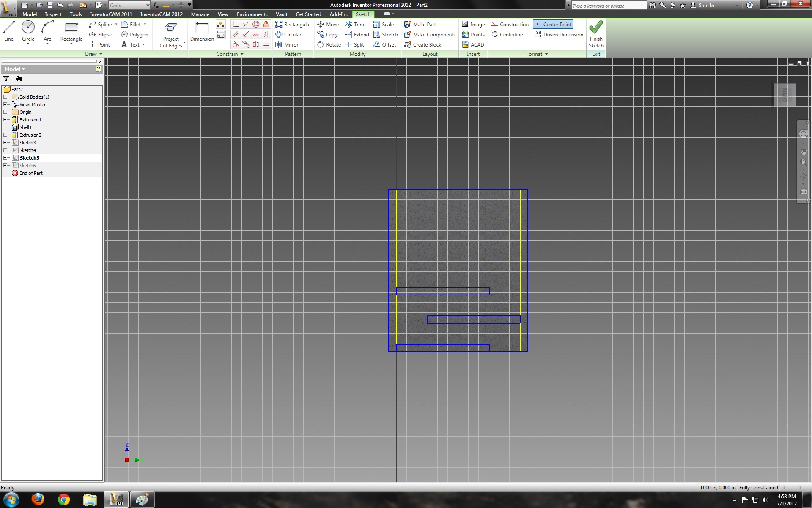This screenshot has height=508, width=812.
Task: Open the Draw panel dropdown arrow
Action: tap(101, 54)
